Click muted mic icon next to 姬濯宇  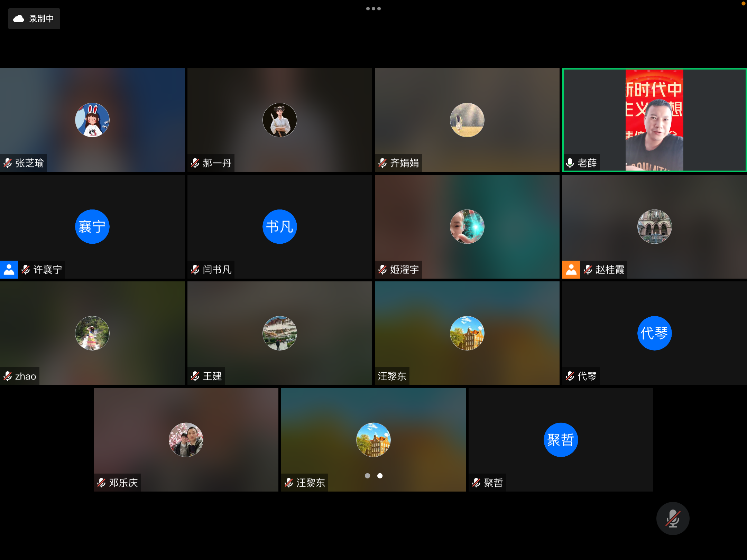(x=382, y=270)
